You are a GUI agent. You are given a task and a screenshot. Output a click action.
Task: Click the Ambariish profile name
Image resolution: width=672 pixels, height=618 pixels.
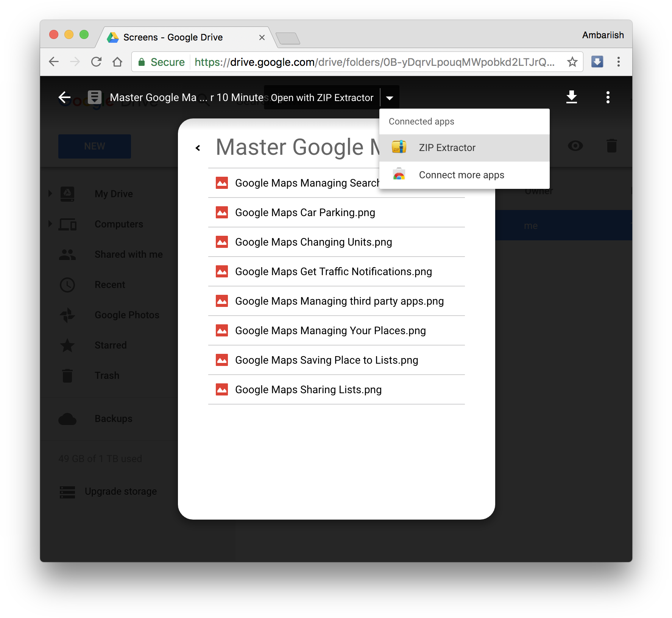tap(603, 35)
